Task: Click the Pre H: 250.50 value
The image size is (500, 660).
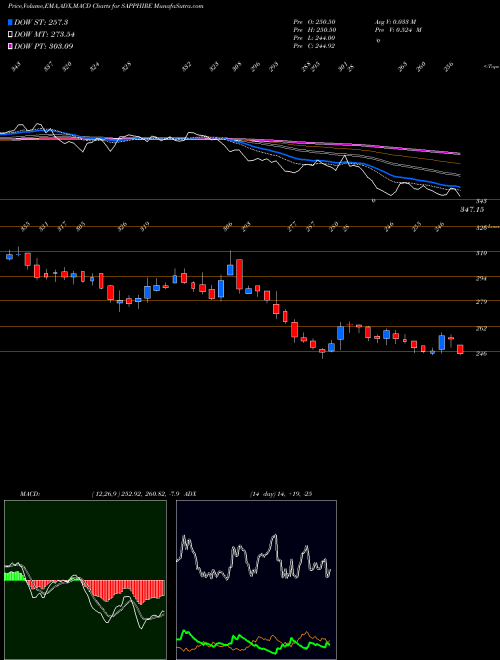Action: tap(314, 30)
